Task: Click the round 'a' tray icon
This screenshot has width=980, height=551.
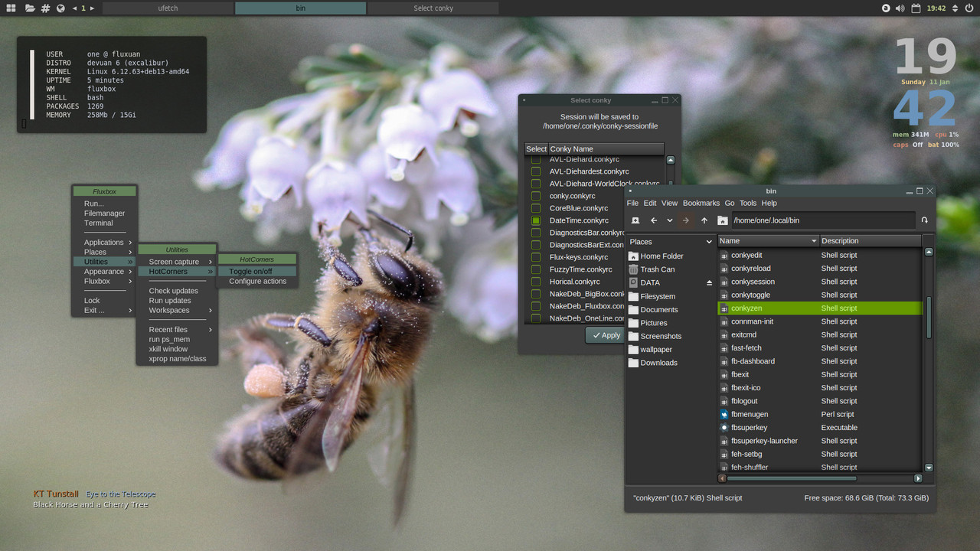Action: [886, 8]
